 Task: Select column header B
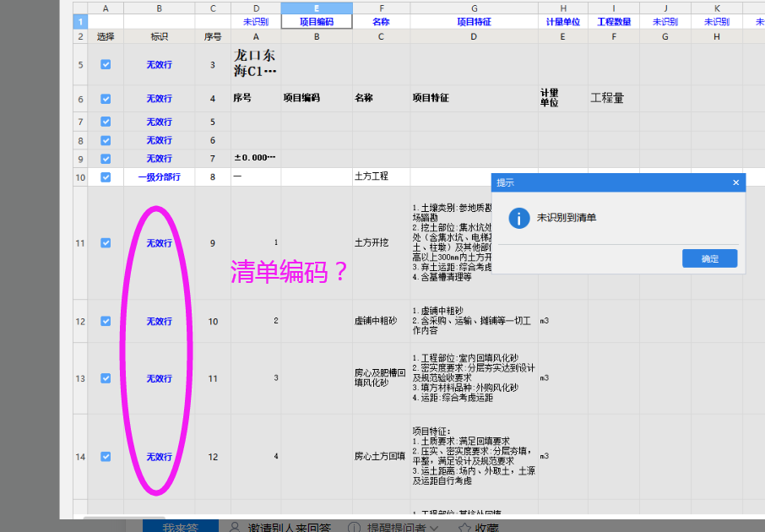coord(159,8)
